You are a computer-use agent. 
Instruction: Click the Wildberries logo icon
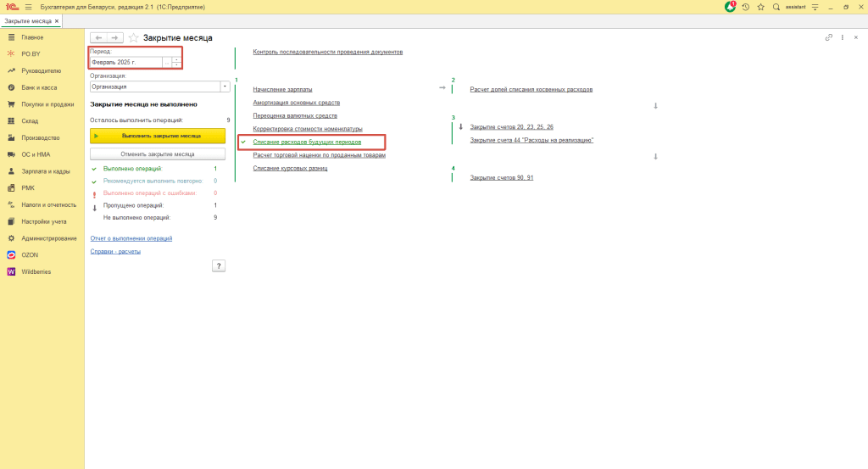tap(11, 272)
